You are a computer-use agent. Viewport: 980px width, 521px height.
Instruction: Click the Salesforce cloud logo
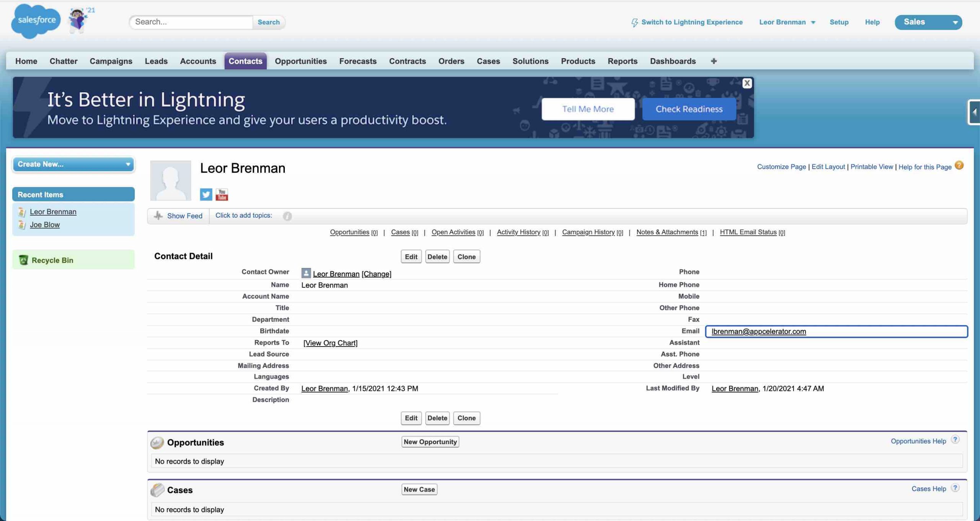click(36, 21)
